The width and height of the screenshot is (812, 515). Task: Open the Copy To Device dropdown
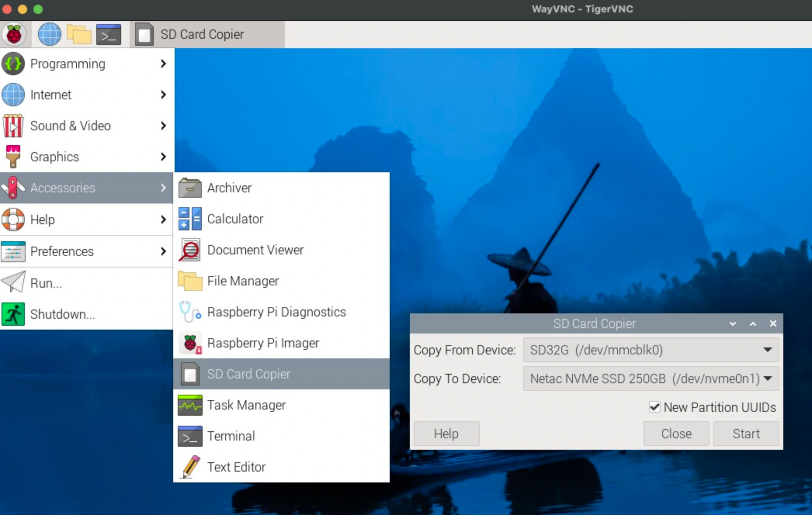coord(651,378)
